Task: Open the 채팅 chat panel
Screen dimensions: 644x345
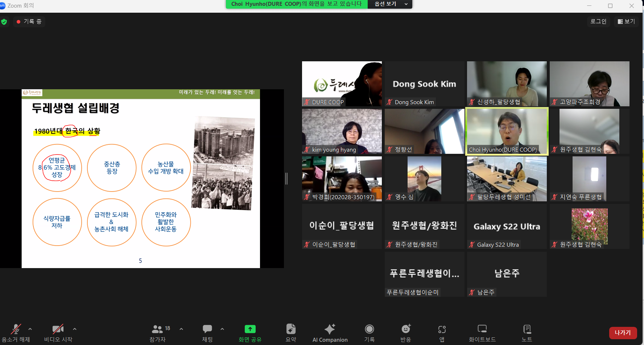Action: tap(207, 329)
